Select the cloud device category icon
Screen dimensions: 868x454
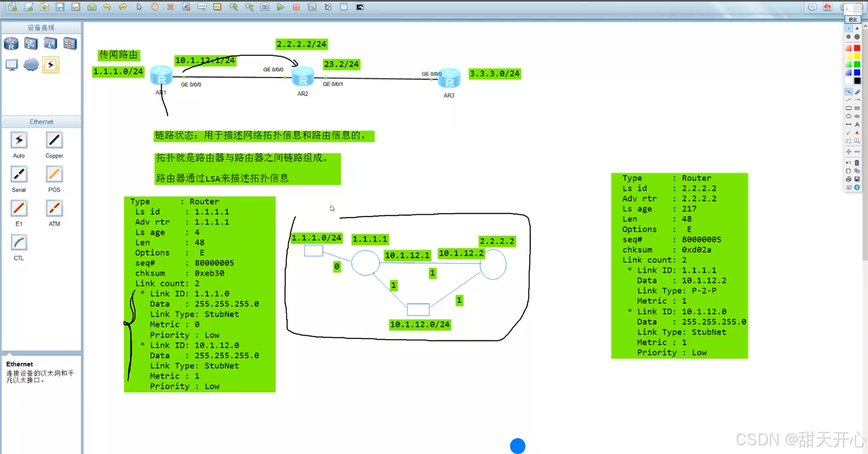click(31, 65)
